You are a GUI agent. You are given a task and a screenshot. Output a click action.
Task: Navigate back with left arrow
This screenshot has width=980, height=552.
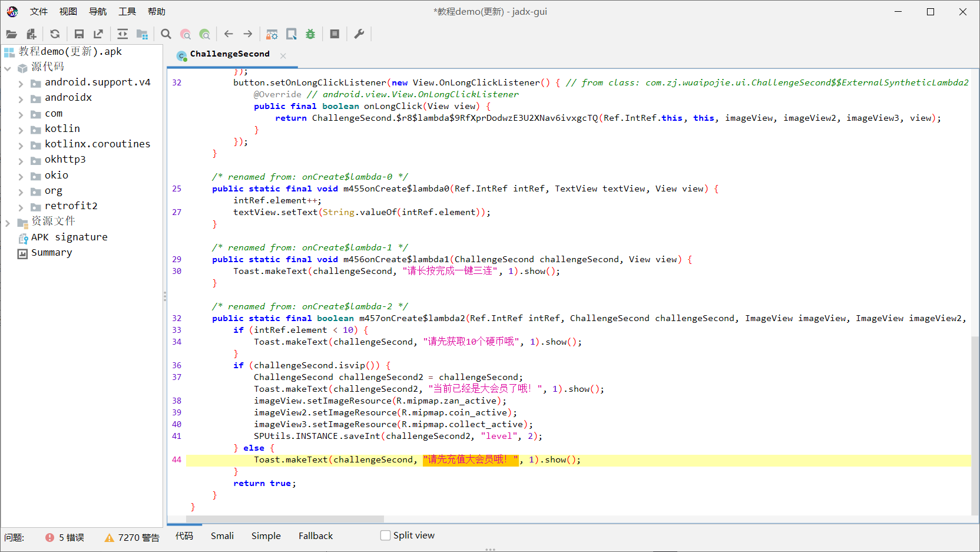click(x=229, y=34)
